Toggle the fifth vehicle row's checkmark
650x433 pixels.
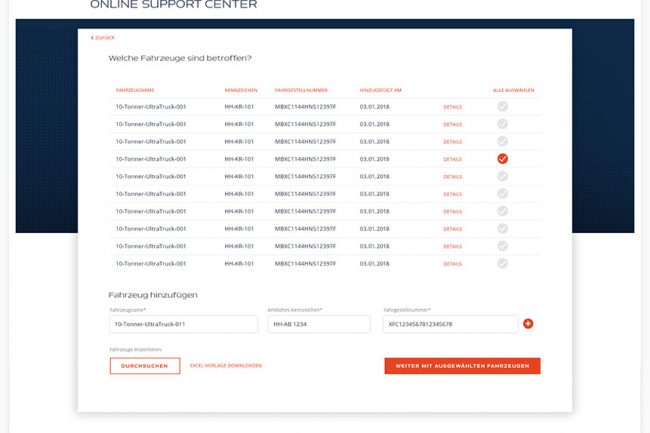502,176
